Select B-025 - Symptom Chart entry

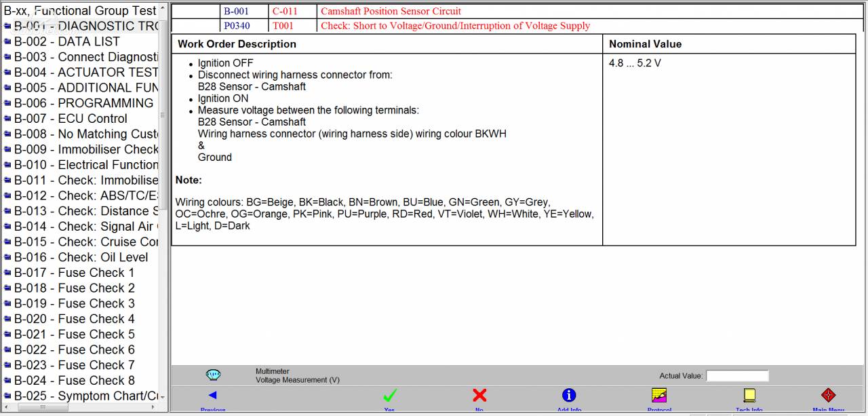point(86,396)
